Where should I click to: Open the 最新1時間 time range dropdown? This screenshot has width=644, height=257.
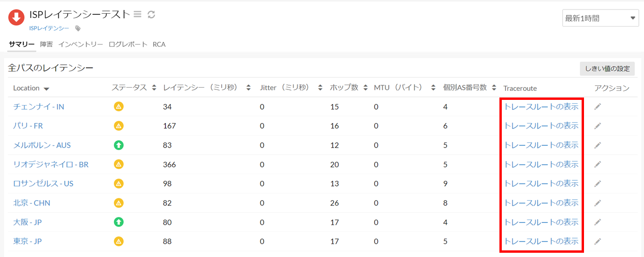click(601, 18)
